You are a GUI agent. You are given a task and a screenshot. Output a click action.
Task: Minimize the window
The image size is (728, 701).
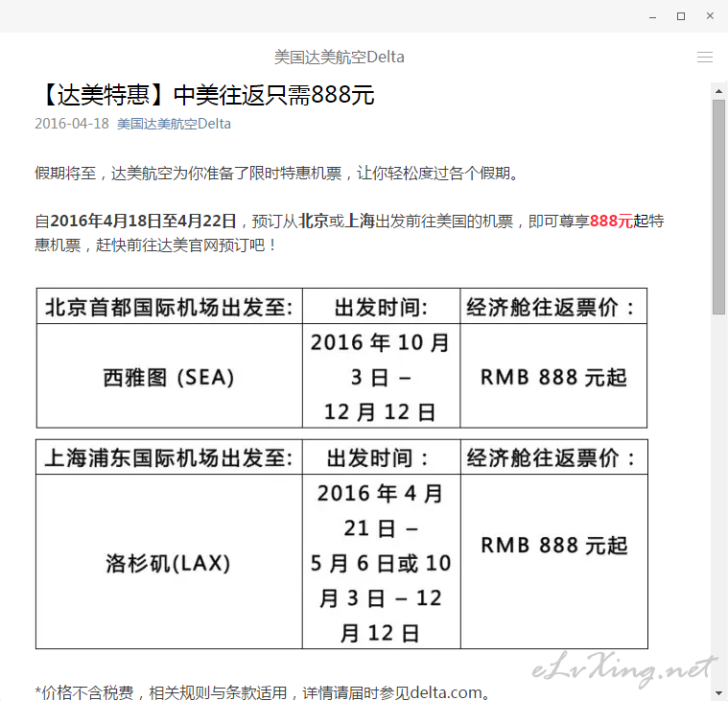pos(653,16)
